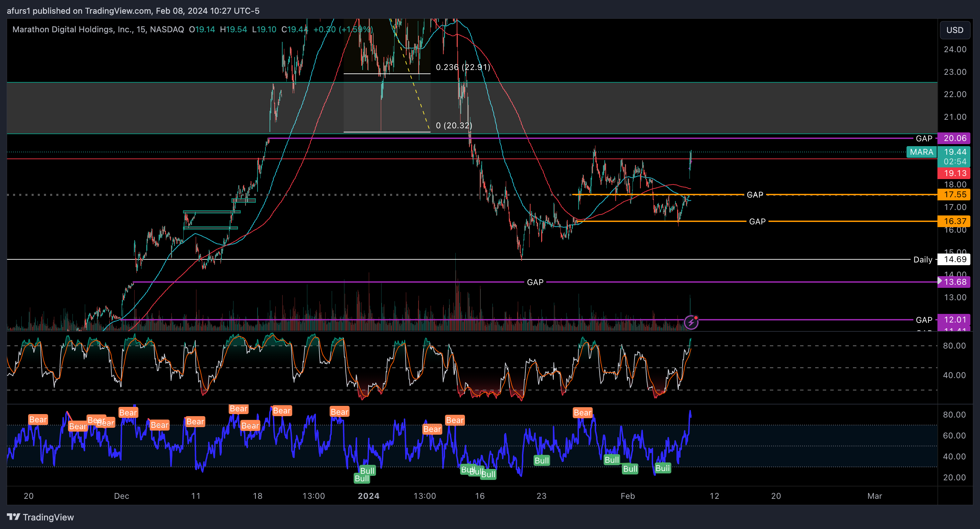
Task: Click the GAP text beside the 20.06 label
Action: click(x=924, y=138)
